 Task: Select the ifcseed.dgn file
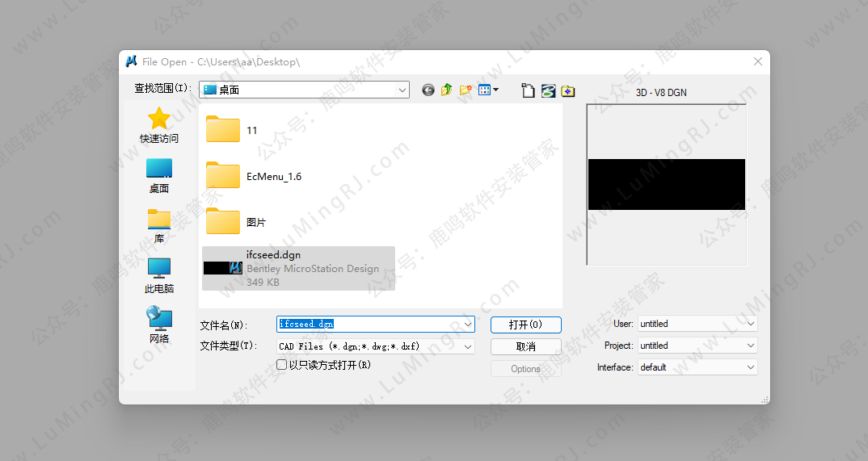297,268
